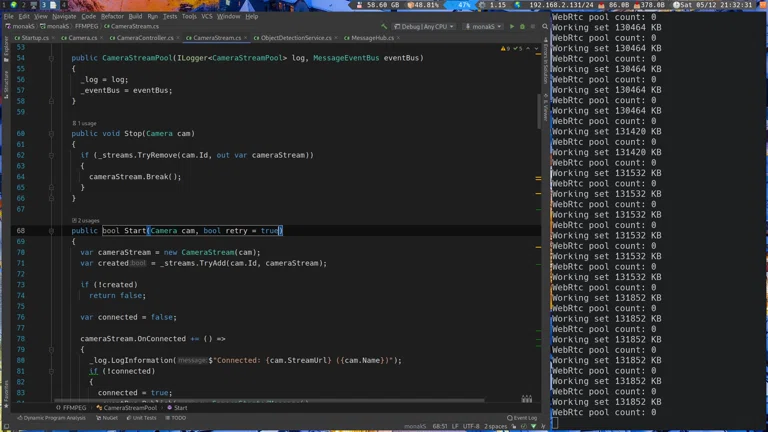Open Favorites side panel
This screenshot has height=432, width=768.
6,393
